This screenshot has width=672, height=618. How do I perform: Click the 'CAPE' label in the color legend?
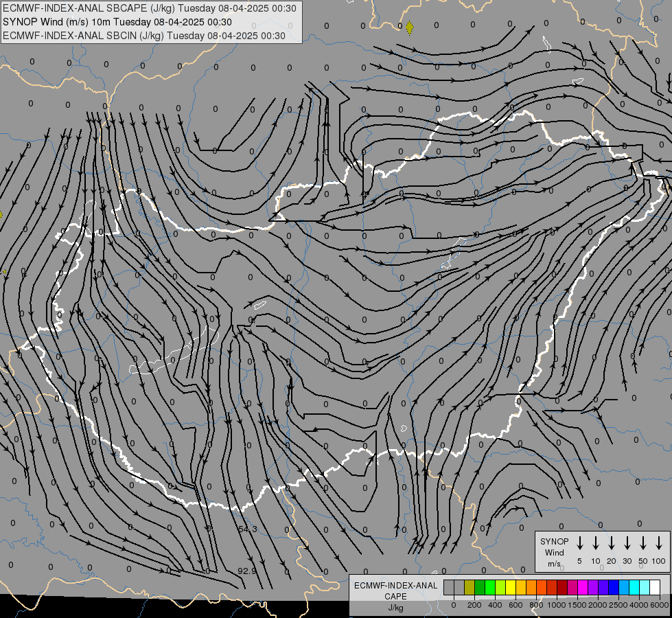click(395, 596)
